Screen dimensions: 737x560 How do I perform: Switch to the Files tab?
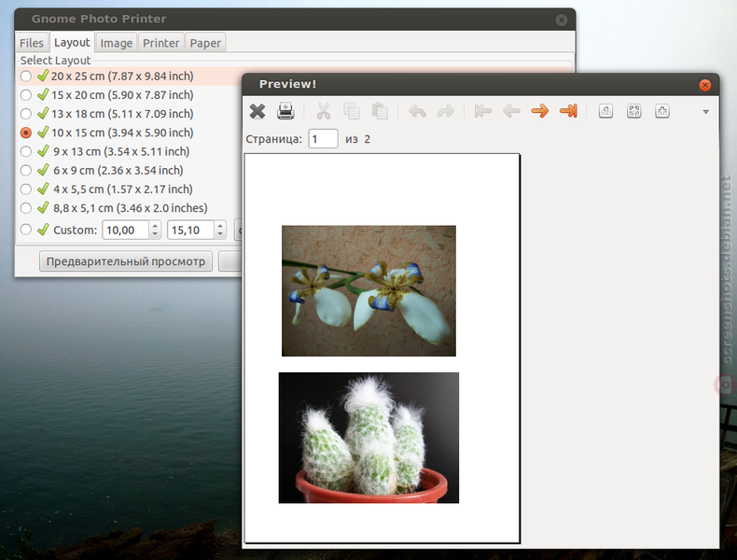pos(32,43)
